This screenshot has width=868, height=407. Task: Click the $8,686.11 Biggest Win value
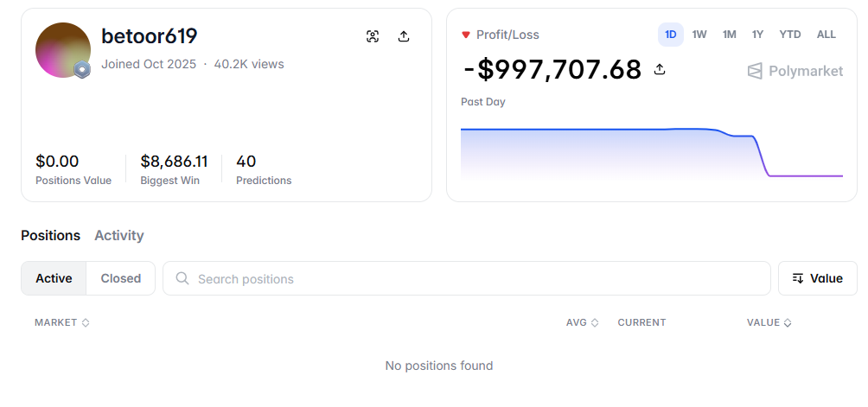(x=174, y=162)
